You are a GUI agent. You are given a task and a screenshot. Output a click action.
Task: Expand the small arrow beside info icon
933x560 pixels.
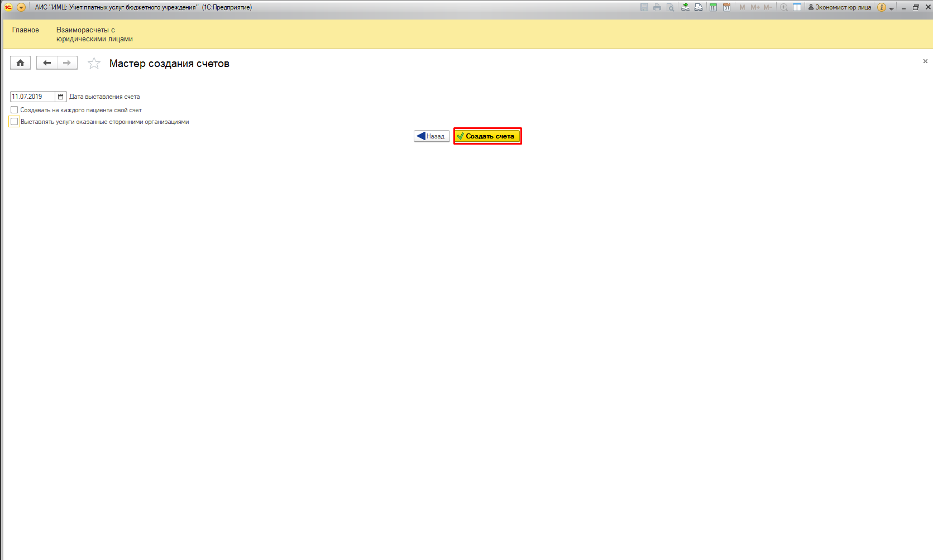point(891,8)
